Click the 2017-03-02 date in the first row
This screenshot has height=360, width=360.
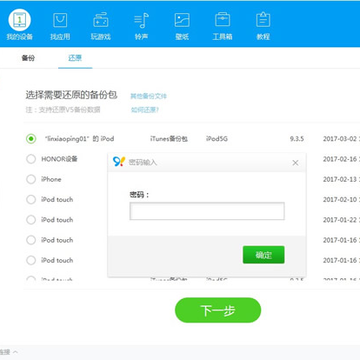(341, 139)
